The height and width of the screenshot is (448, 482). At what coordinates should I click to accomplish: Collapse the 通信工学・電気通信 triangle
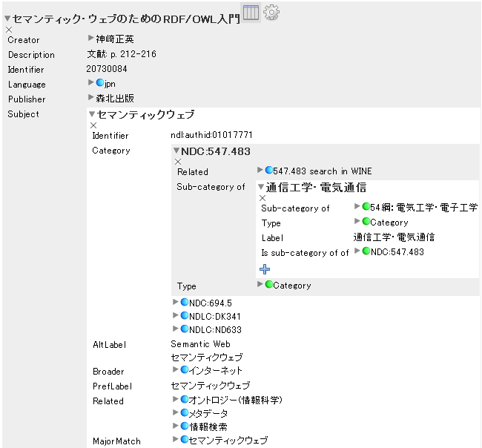(261, 187)
